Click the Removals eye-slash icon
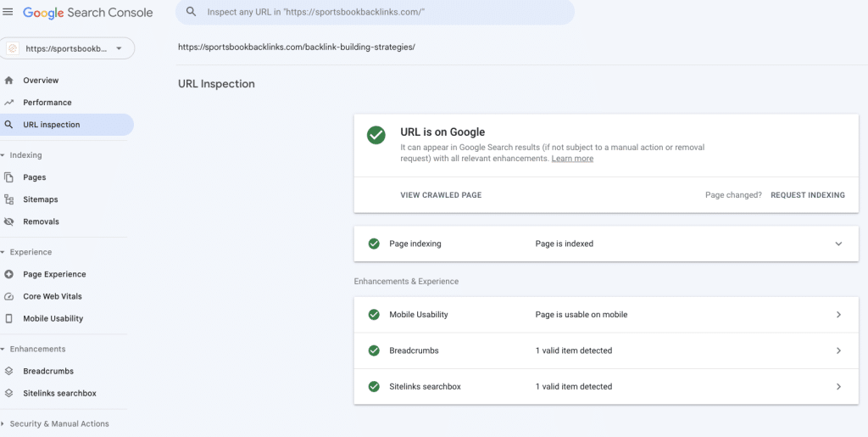 click(x=8, y=221)
